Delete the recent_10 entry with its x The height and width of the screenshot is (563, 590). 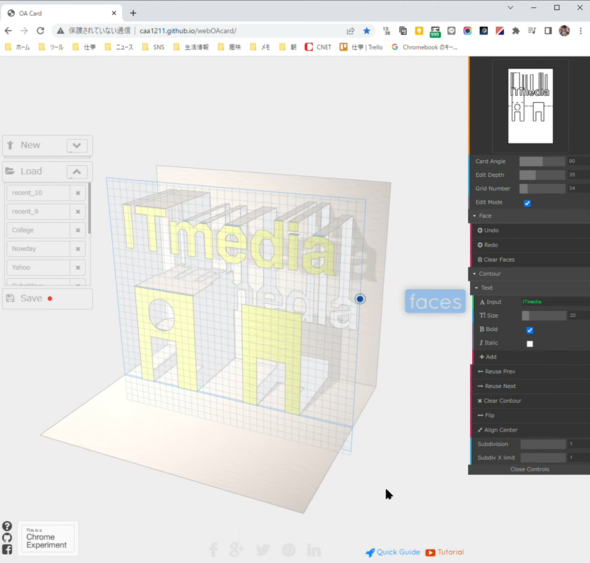(78, 193)
